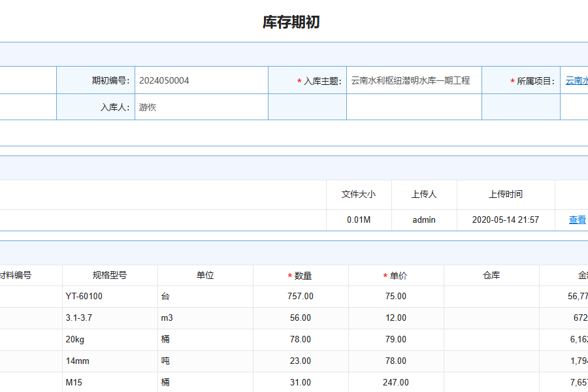Screen dimensions: 588x392
Task: Click the 期初编号 field showing 2024050004
Action: 201,80
